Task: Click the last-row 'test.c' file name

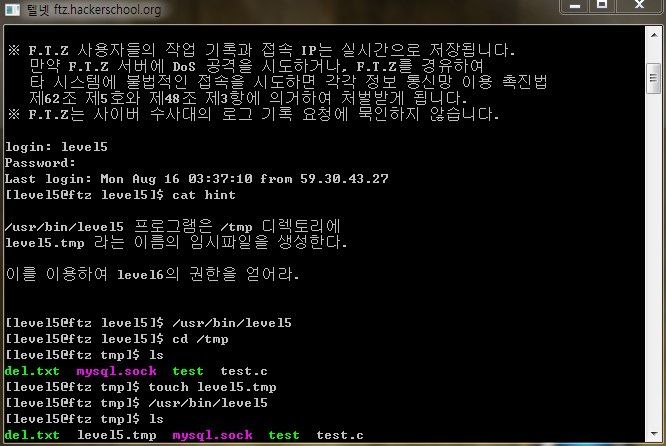Action: [x=340, y=435]
